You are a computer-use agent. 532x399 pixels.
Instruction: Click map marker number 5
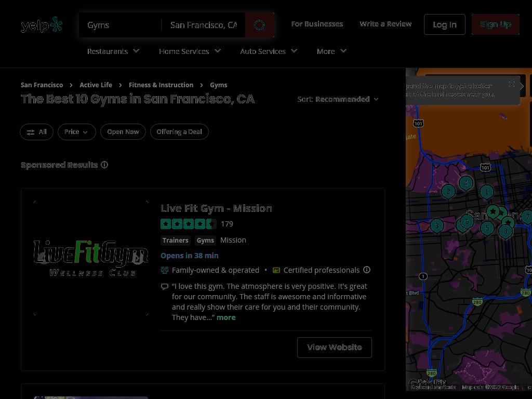[x=487, y=228]
